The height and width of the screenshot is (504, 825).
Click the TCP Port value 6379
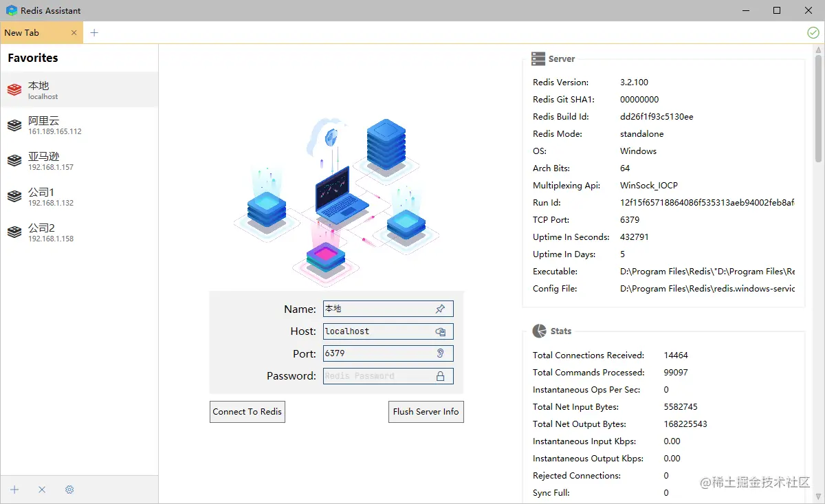coord(630,220)
